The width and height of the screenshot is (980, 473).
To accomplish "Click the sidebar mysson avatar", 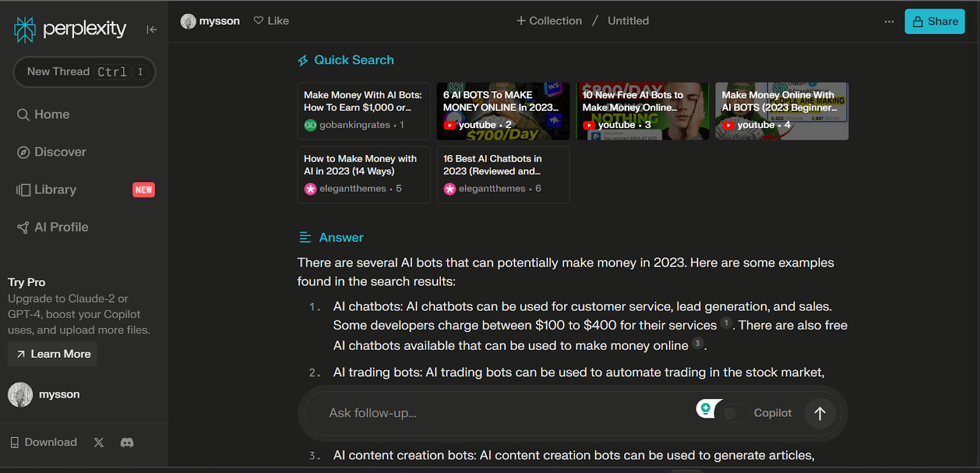I will (x=20, y=395).
